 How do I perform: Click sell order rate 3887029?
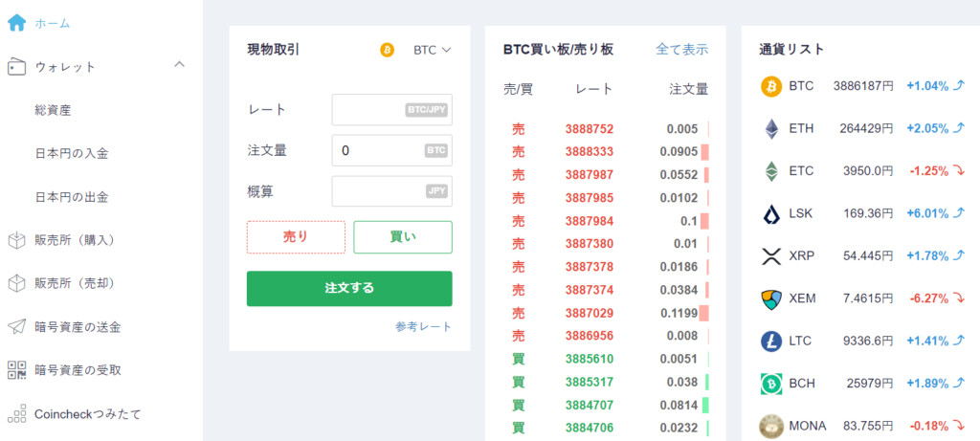click(x=590, y=313)
